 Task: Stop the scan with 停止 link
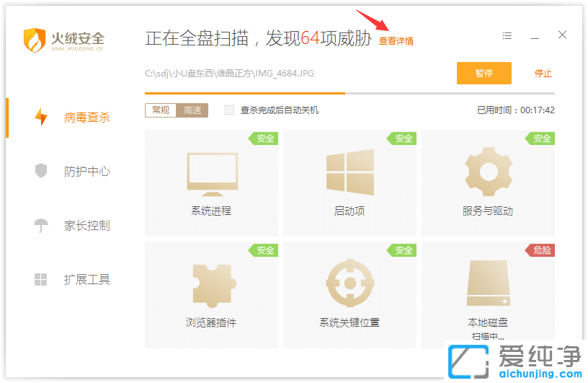pos(543,74)
